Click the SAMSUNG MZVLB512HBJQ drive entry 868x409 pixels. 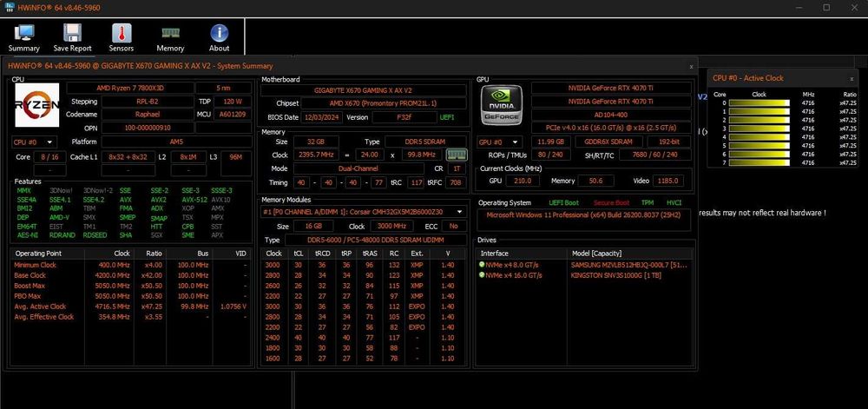630,265
